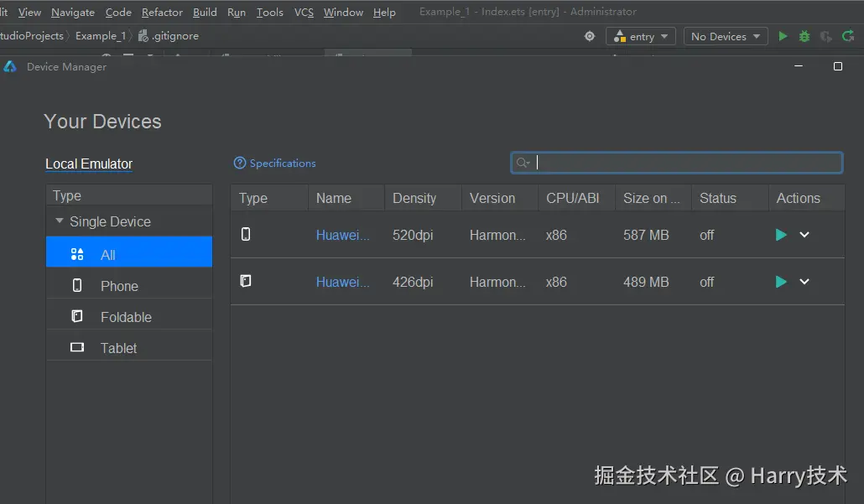Click the Specifications question mark icon
This screenshot has width=864, height=504.
coord(240,163)
